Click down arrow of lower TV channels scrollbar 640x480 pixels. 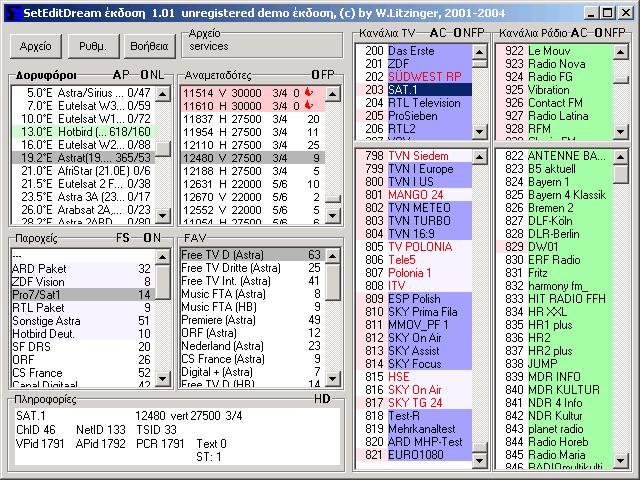(480, 461)
